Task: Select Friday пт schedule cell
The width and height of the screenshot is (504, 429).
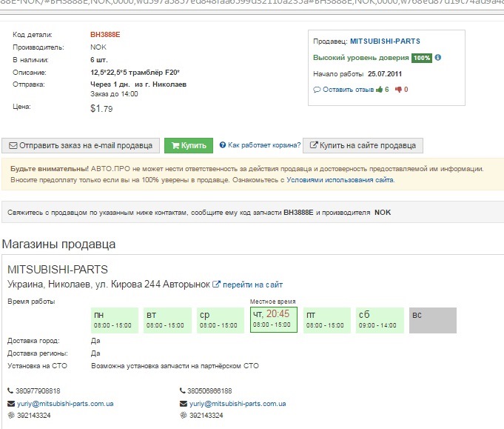Action: [x=327, y=320]
